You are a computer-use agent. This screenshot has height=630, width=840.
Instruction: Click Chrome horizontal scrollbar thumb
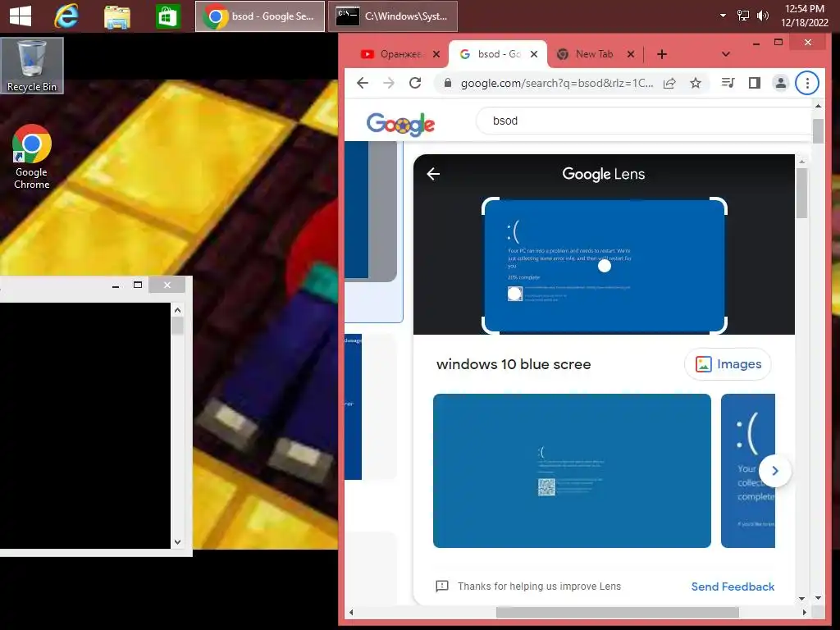[x=618, y=612]
